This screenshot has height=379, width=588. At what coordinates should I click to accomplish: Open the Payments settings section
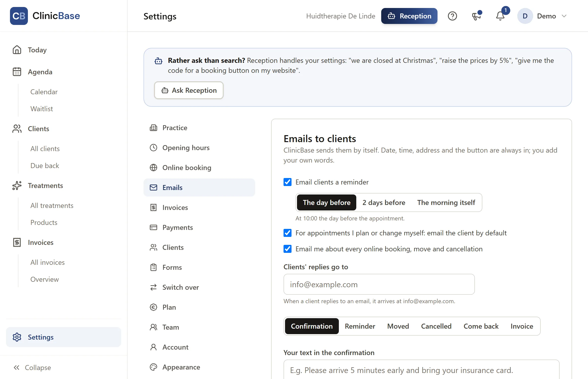[x=199, y=227]
